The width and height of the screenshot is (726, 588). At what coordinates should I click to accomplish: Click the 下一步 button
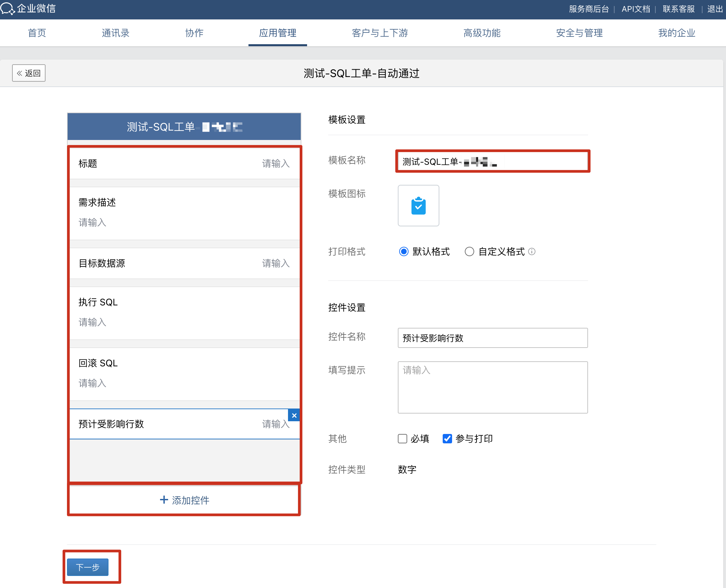tap(88, 567)
